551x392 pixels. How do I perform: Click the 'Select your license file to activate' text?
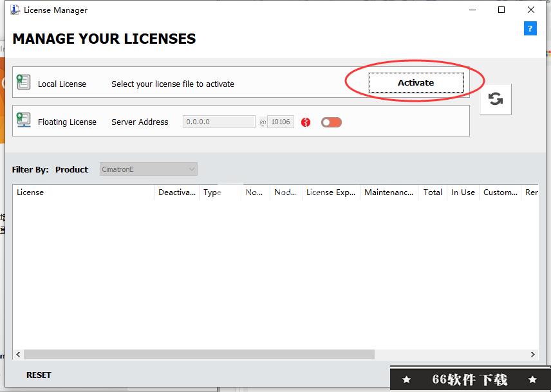(173, 84)
